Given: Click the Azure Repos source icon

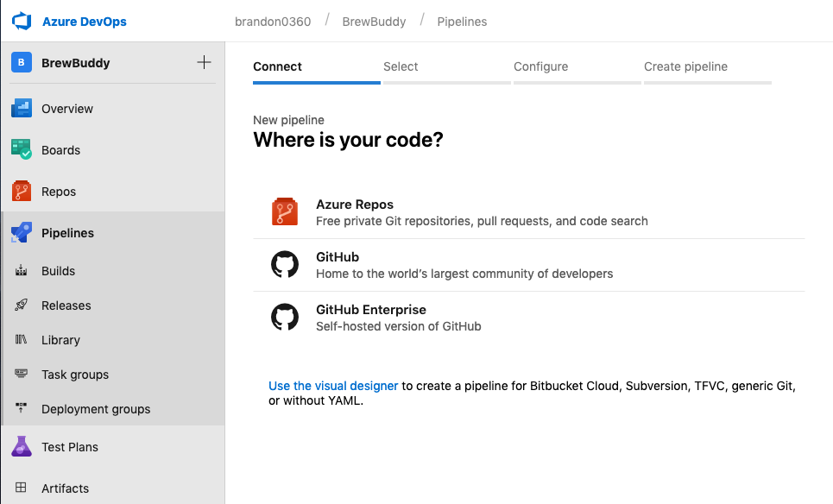Looking at the screenshot, I should 285,212.
